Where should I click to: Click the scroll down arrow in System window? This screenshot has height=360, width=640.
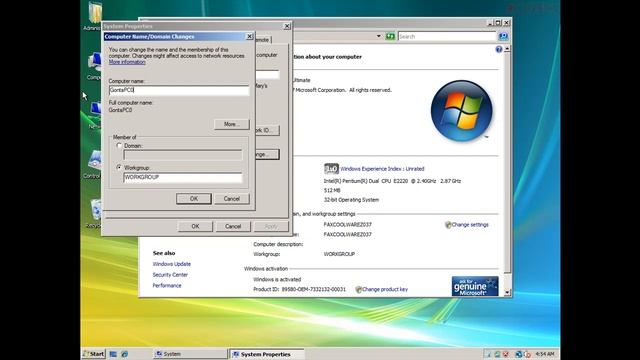pos(507,292)
